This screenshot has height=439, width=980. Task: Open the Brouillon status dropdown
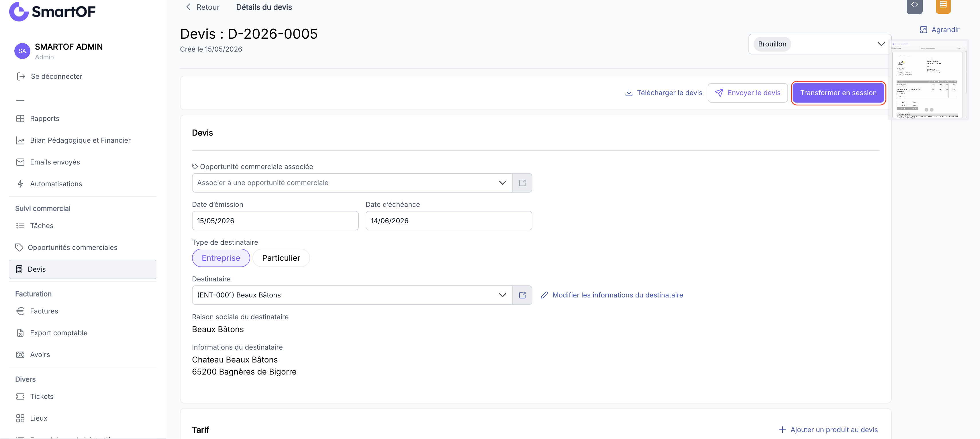pos(820,44)
